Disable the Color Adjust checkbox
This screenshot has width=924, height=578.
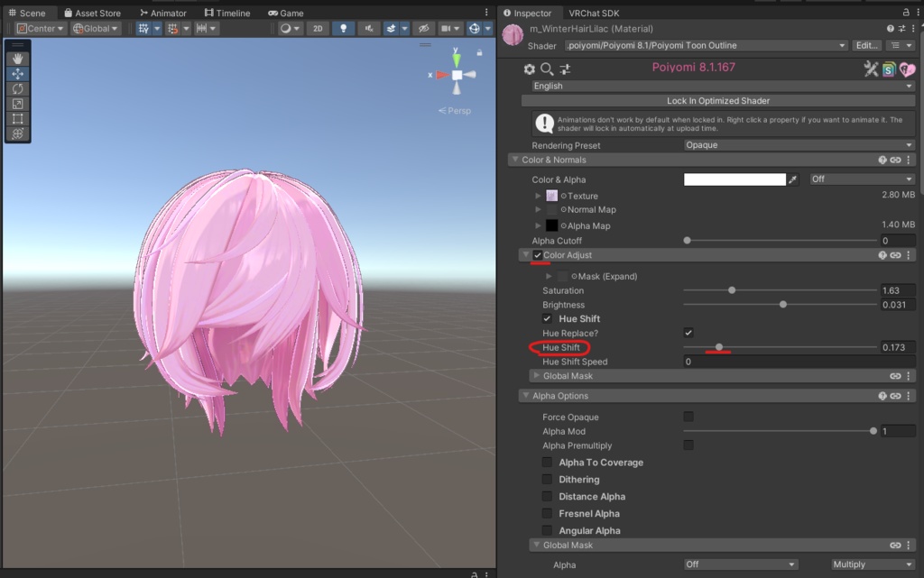pos(538,255)
